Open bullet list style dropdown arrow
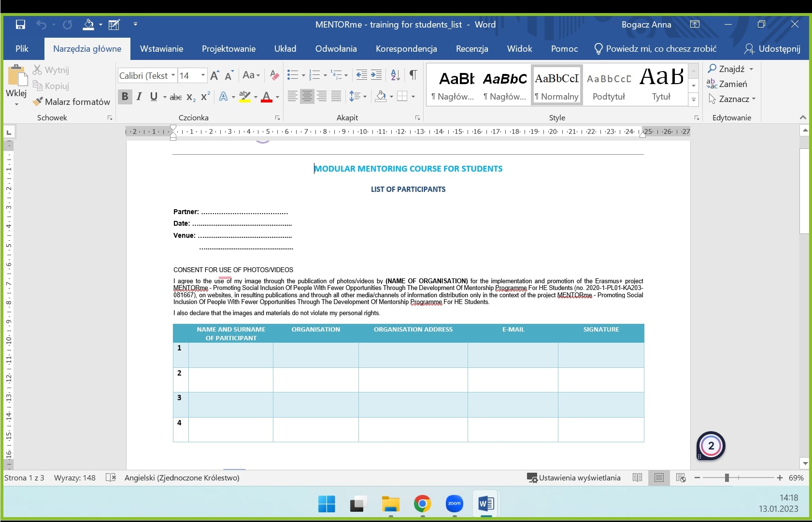 point(303,75)
